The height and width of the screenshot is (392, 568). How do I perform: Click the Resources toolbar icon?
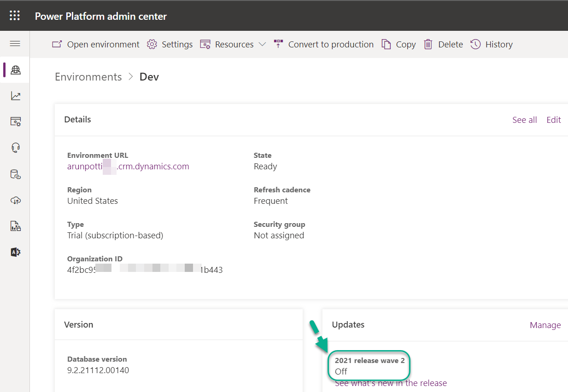click(205, 44)
